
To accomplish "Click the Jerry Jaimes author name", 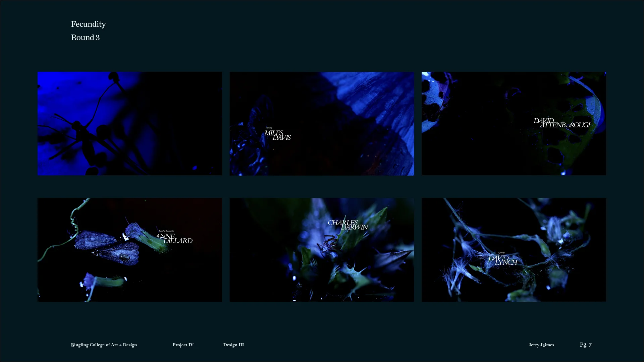I will click(541, 345).
